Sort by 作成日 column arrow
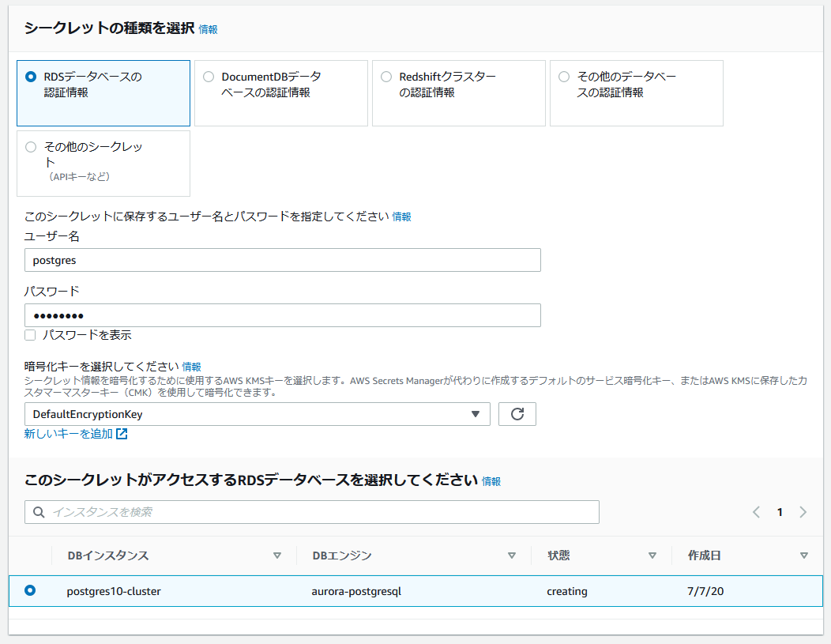Viewport: 831px width, 644px height. coord(804,555)
